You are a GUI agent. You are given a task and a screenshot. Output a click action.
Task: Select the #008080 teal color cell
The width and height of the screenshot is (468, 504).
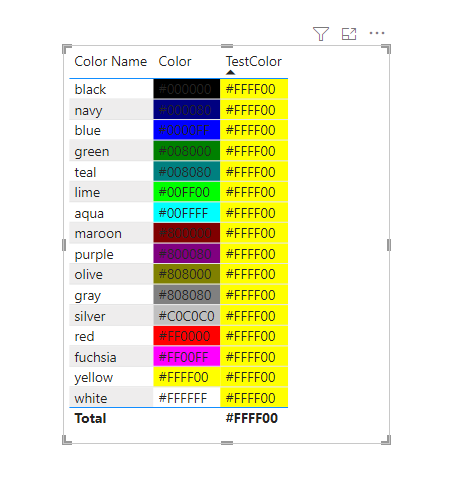pos(187,172)
